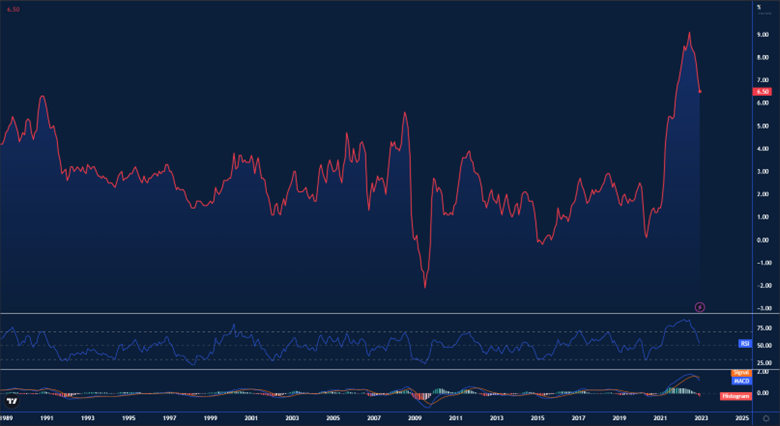Image resolution: width=780 pixels, height=426 pixels.
Task: Click the 1991 label on time axis
Action: coord(46,416)
